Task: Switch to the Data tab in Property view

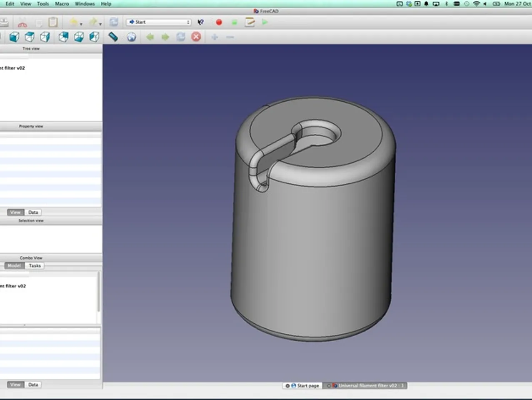Action: click(x=33, y=212)
